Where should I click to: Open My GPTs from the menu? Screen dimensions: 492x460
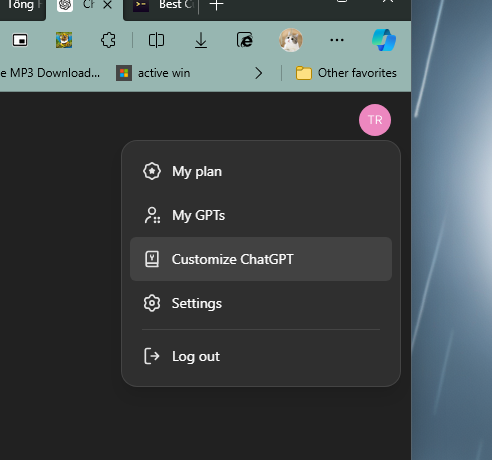[261, 215]
